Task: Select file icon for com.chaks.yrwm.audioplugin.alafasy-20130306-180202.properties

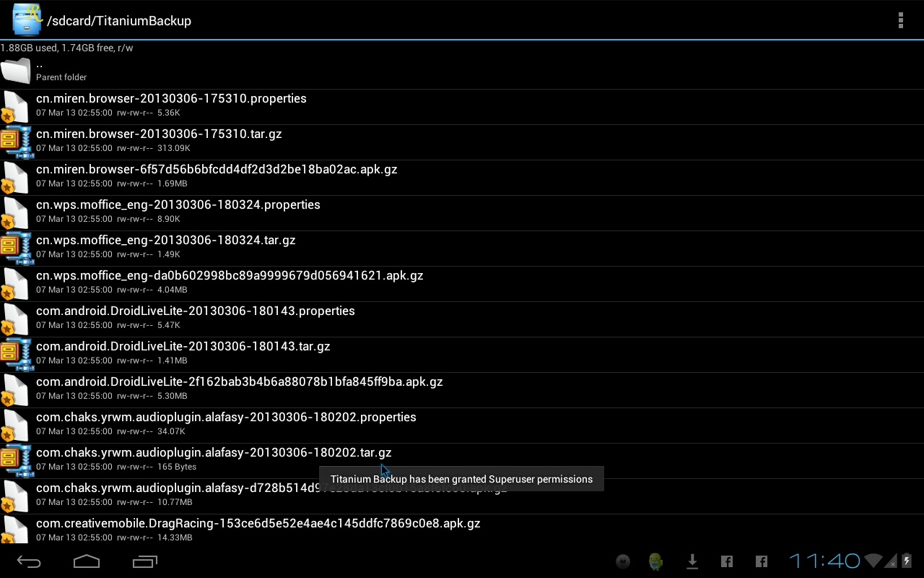Action: [15, 426]
